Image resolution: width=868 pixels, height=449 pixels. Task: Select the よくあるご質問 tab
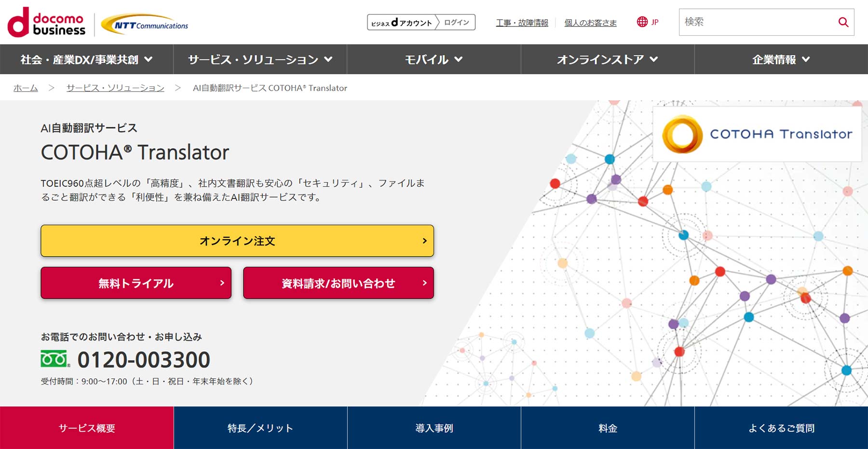[x=781, y=428]
